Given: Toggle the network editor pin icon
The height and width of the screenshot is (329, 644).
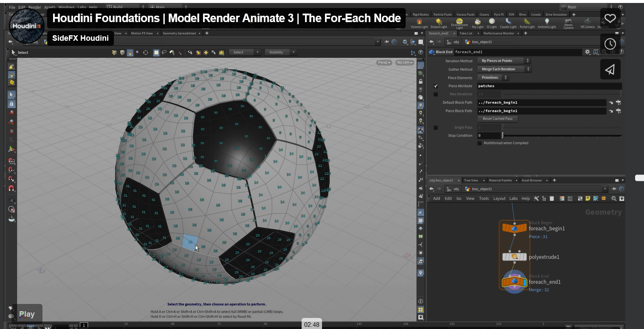Looking at the screenshot, I should pyautogui.click(x=614, y=189).
